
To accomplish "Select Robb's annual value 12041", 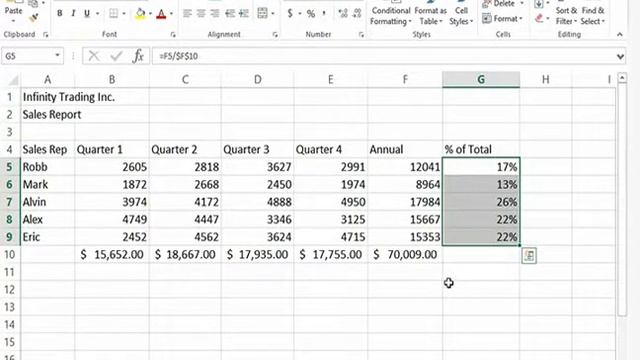I will (405, 167).
